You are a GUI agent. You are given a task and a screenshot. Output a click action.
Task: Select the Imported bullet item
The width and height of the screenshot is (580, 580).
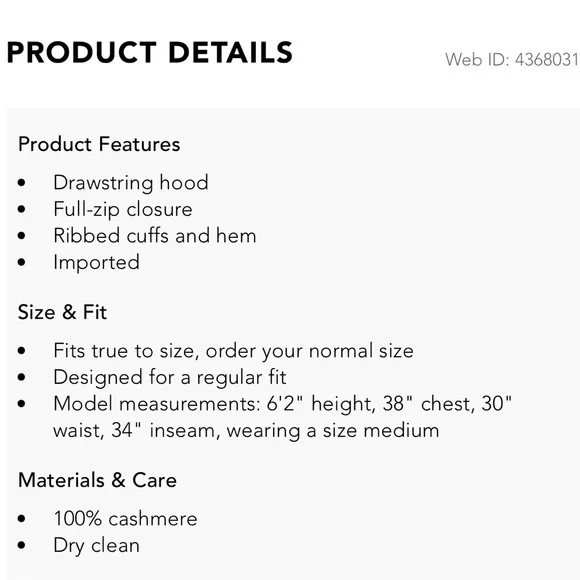click(97, 263)
